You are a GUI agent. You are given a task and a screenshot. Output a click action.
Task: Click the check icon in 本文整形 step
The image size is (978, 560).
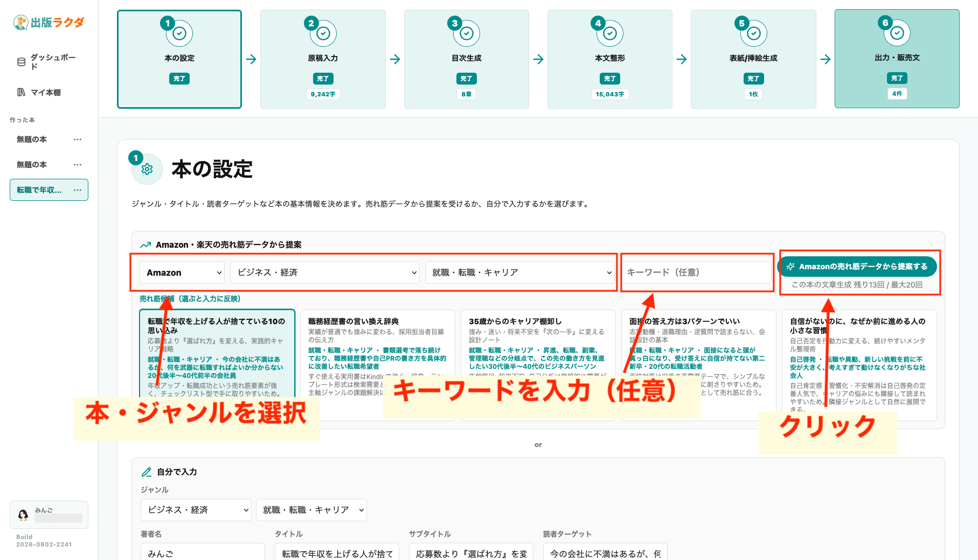tap(610, 33)
